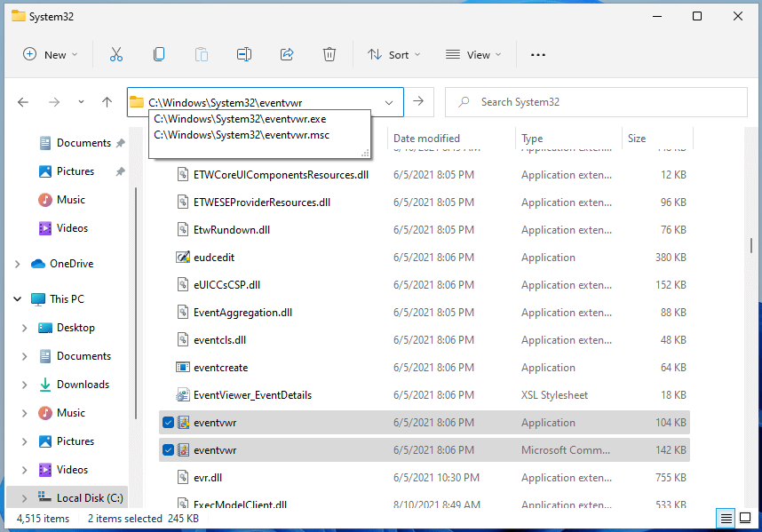
Task: Click the Search System32 box
Action: (x=596, y=102)
